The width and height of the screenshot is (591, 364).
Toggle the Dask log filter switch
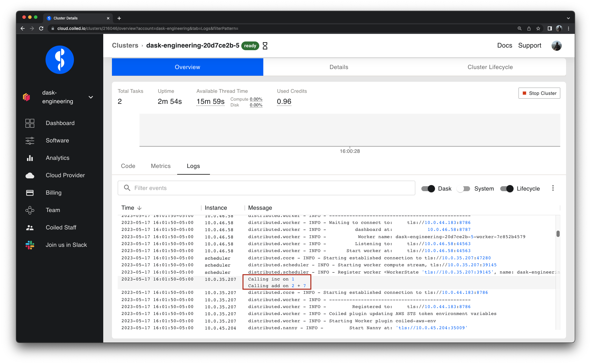click(x=428, y=188)
